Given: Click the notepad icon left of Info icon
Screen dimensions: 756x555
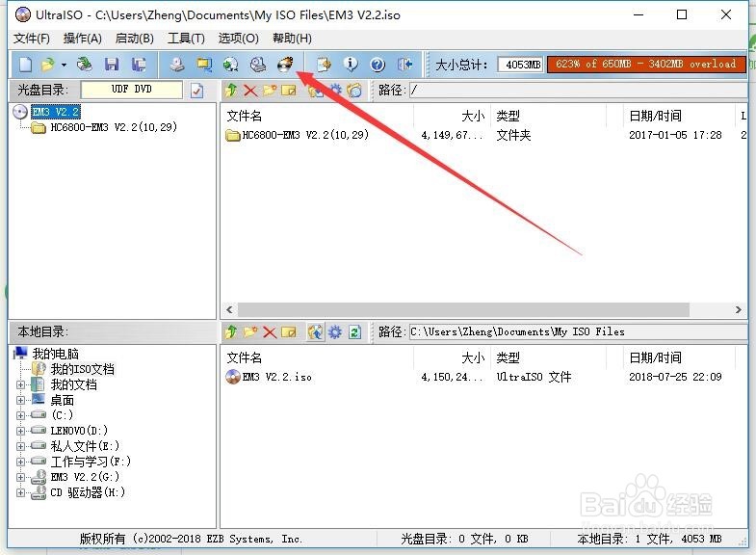Looking at the screenshot, I should [x=324, y=65].
